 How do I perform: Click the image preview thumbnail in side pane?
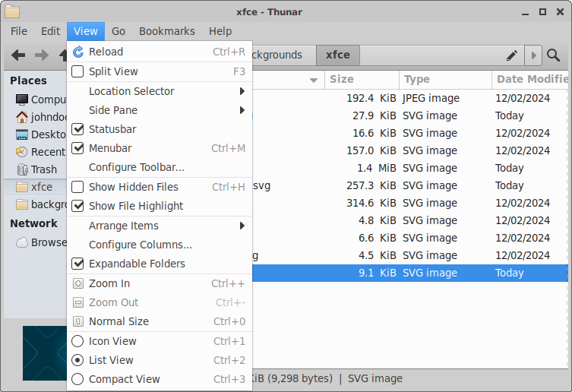coord(45,353)
